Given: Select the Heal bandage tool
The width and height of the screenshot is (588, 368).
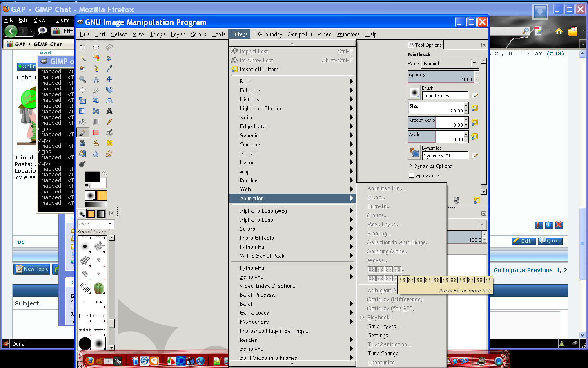Looking at the screenshot, I should coord(109,143).
